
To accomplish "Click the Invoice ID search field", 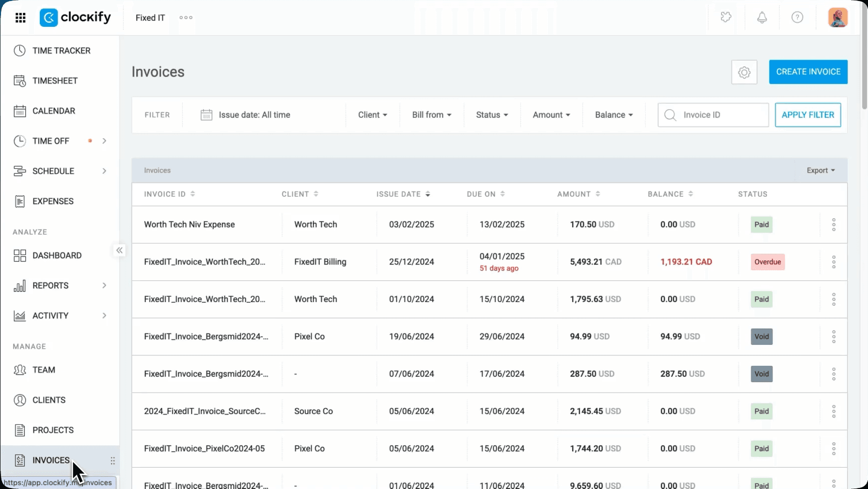I will point(713,115).
